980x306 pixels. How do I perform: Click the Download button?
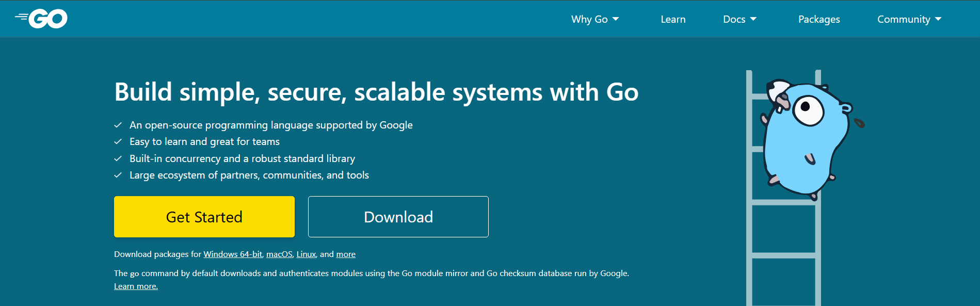398,217
